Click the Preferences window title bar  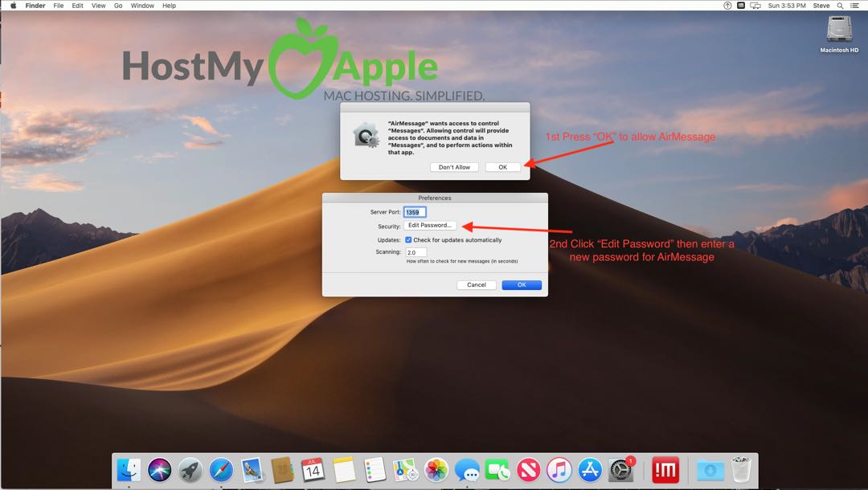pos(435,198)
